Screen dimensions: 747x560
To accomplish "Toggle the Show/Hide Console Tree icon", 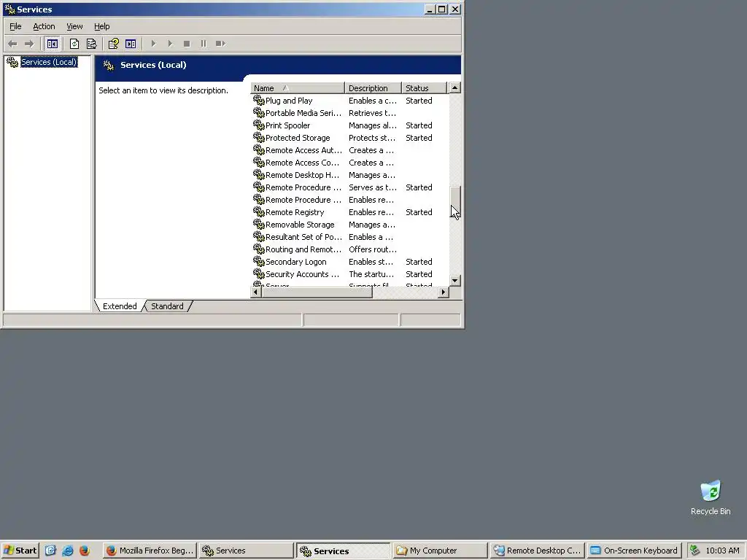I will (x=52, y=44).
